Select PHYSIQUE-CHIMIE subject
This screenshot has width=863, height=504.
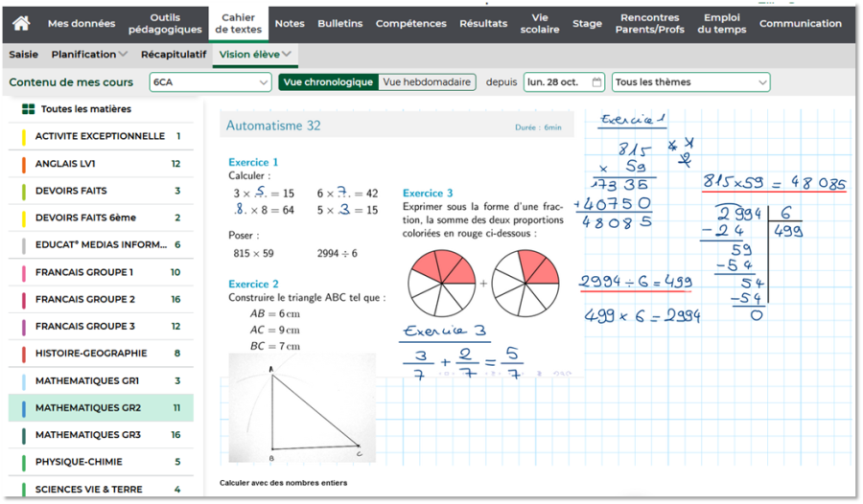pyautogui.click(x=102, y=462)
